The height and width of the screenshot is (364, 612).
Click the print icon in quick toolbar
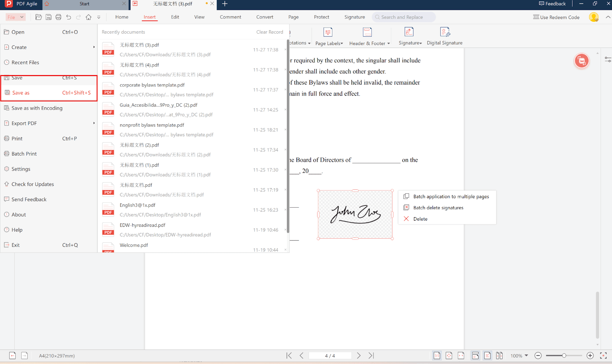[x=59, y=17]
